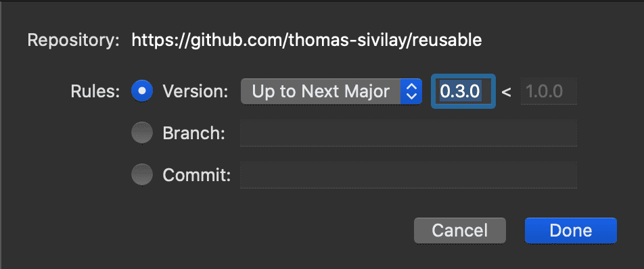Click the 'Commit:' label text

(197, 175)
